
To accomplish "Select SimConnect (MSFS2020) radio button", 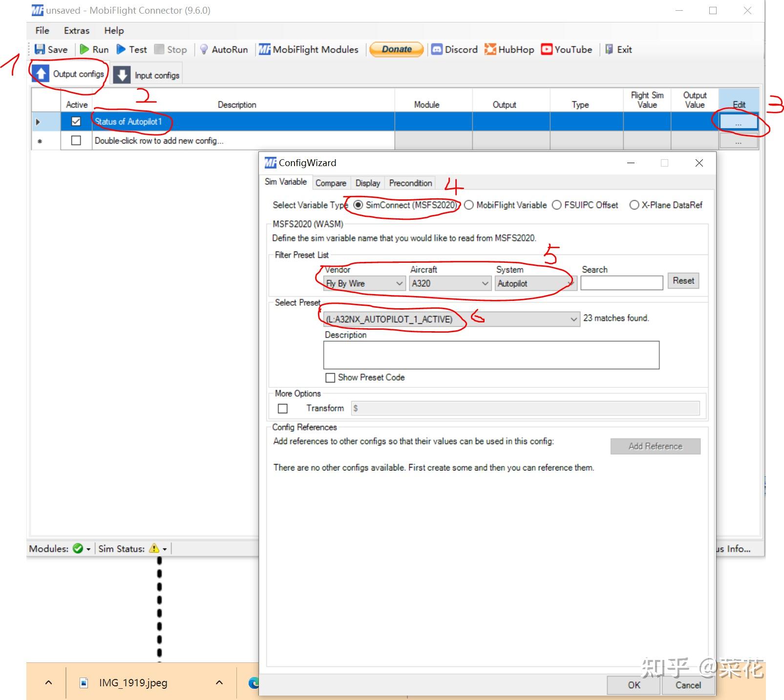I will pos(358,205).
